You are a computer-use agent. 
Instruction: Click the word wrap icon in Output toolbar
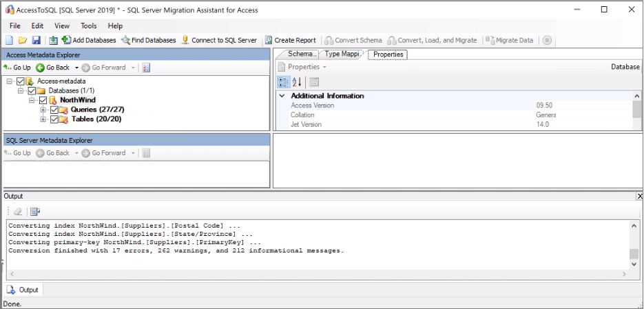[x=35, y=211]
